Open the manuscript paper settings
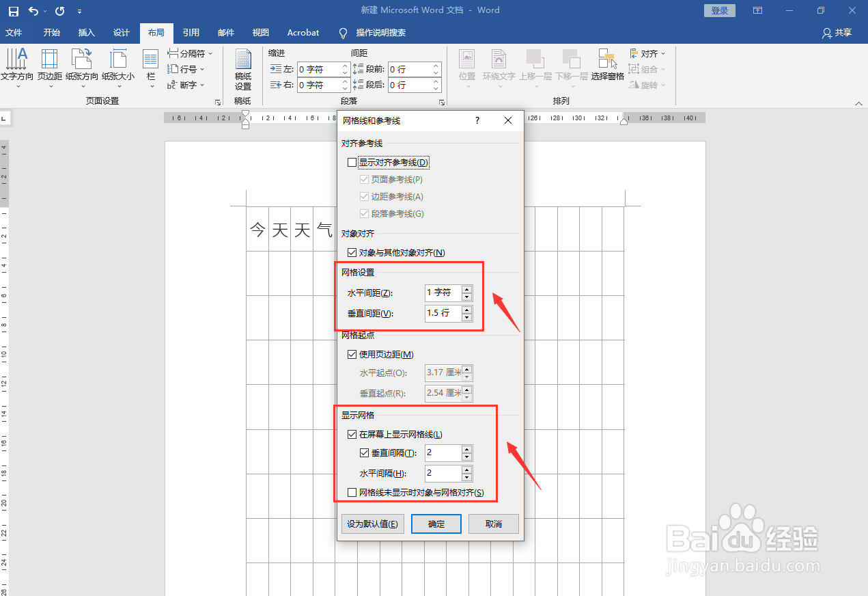This screenshot has height=596, width=868. (243, 70)
